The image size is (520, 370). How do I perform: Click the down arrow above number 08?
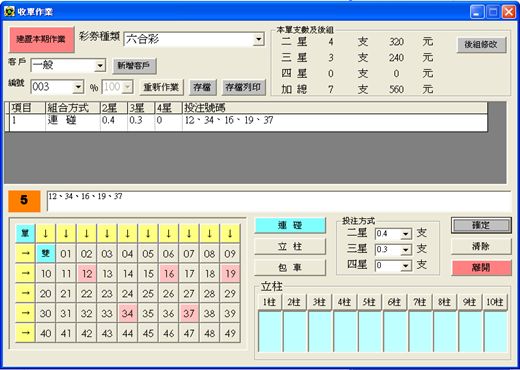[210, 233]
